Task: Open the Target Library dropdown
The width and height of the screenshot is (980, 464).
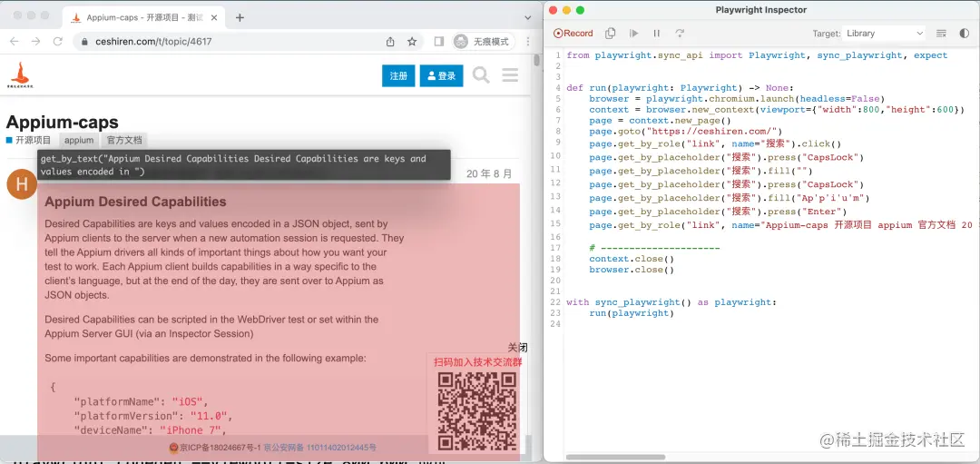Action: pos(884,33)
